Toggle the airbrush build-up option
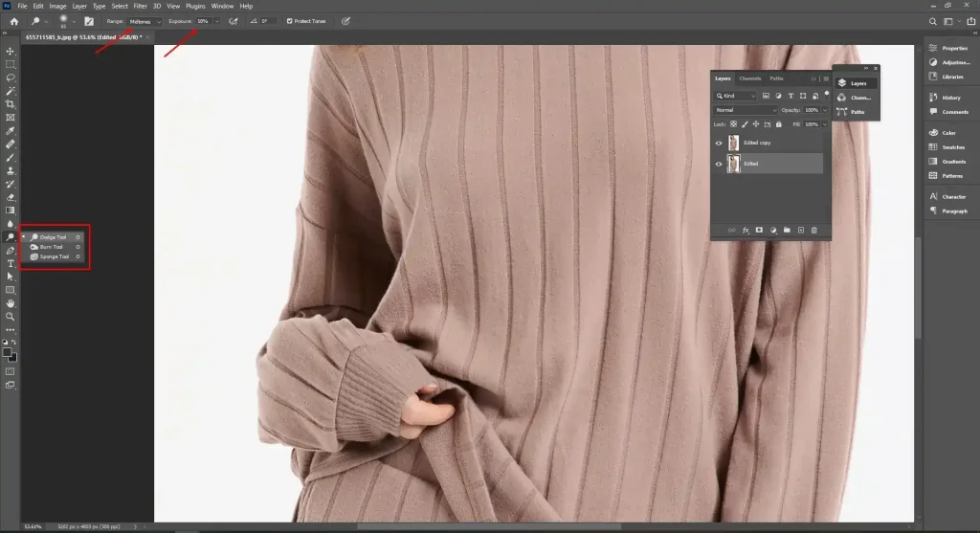Image resolution: width=980 pixels, height=533 pixels. 234,21
